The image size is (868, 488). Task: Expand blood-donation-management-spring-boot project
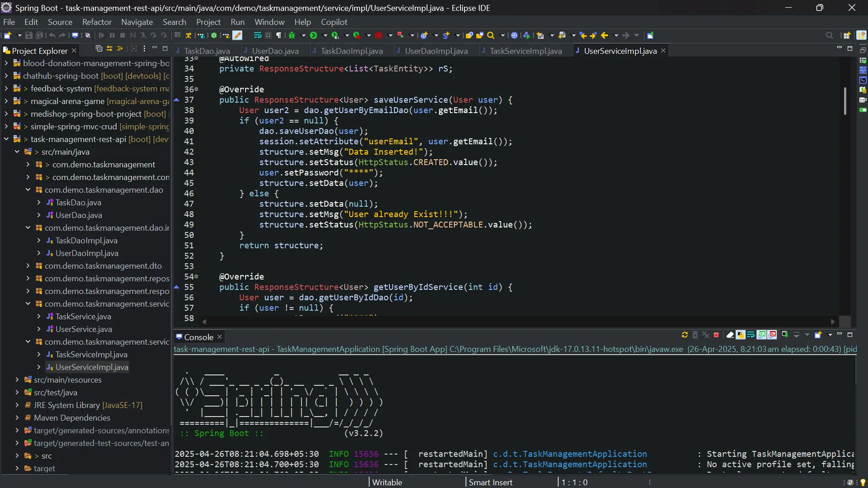click(x=6, y=63)
